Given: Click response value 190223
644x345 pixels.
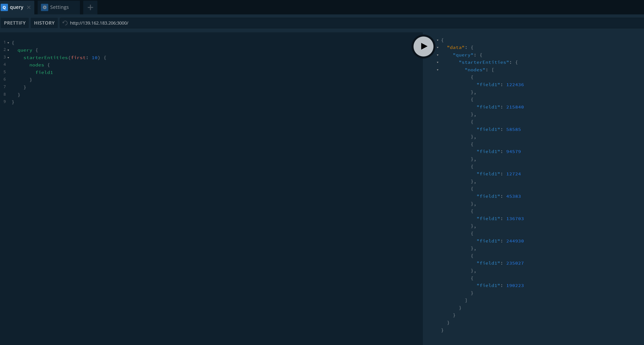Looking at the screenshot, I should pos(515,285).
